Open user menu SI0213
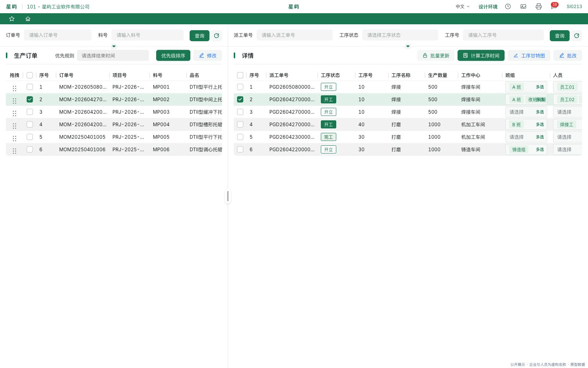Viewport: 588px width, 368px height. (x=574, y=7)
